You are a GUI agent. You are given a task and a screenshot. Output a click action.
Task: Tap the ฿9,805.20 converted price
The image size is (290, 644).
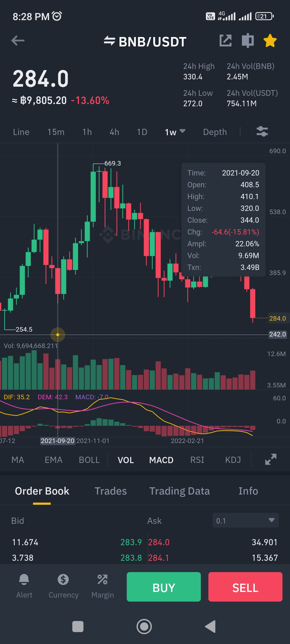click(x=43, y=101)
